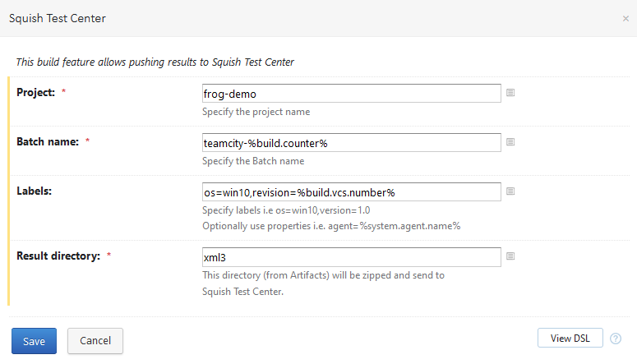Close the Squish Test Center dialog
Screen dimensions: 637x364
coord(625,18)
